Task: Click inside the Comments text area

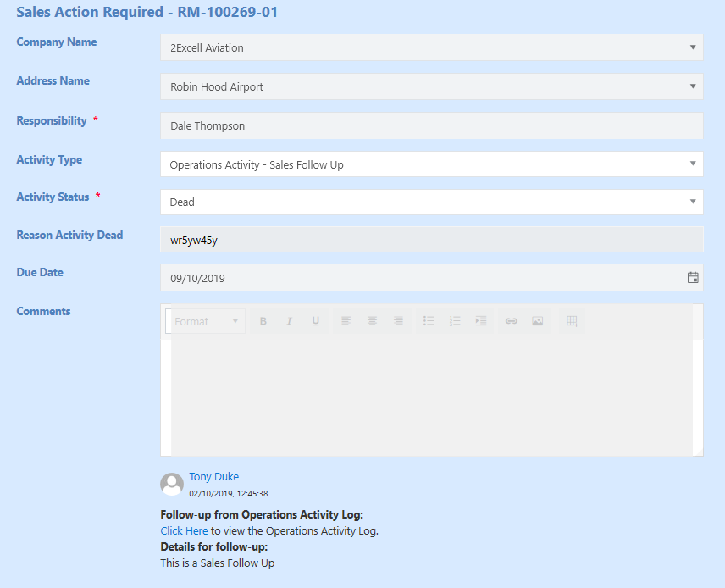Action: click(432, 397)
